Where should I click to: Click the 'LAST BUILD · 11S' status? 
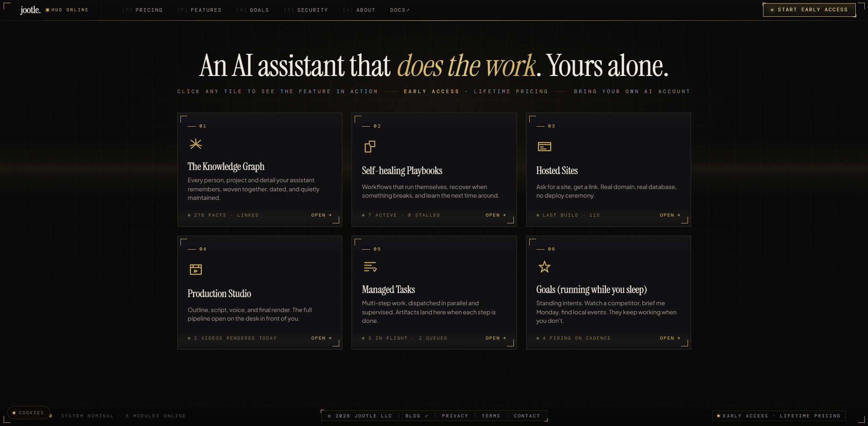coord(568,215)
